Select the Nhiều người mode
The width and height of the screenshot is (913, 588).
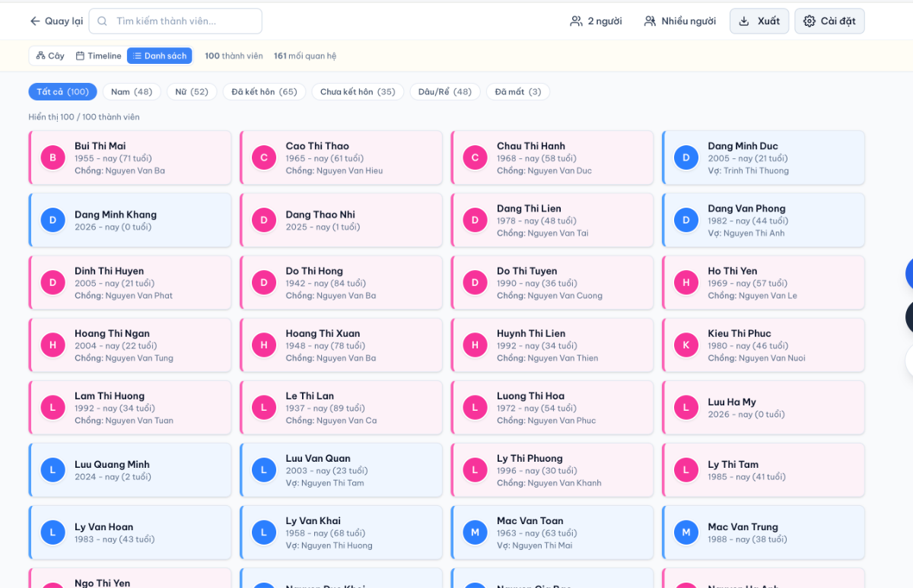(680, 21)
